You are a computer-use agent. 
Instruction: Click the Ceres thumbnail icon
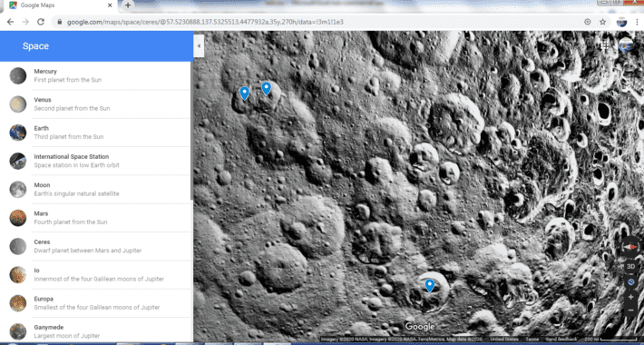[18, 246]
